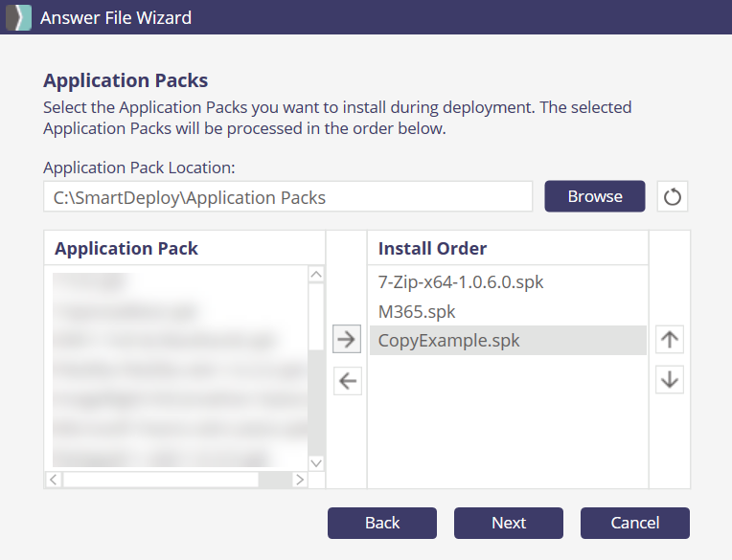Select 7-Zip-x64-1.0.6.0.spk in Install Order
This screenshot has height=560, width=732.
coord(461,282)
